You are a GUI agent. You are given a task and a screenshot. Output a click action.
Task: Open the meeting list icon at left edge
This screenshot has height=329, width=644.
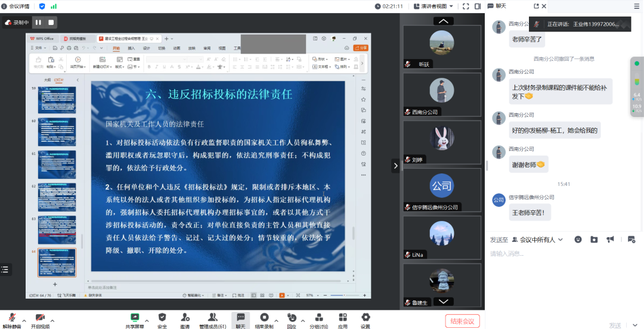(5, 269)
